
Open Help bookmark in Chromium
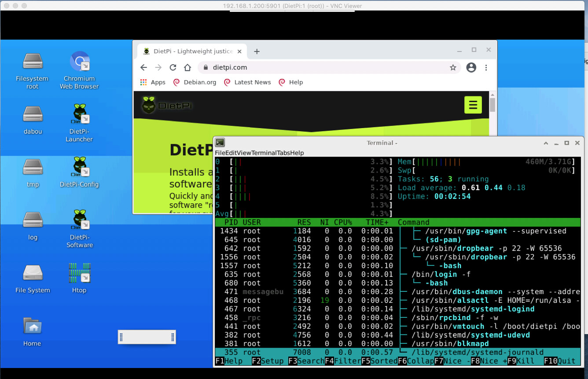(x=291, y=82)
